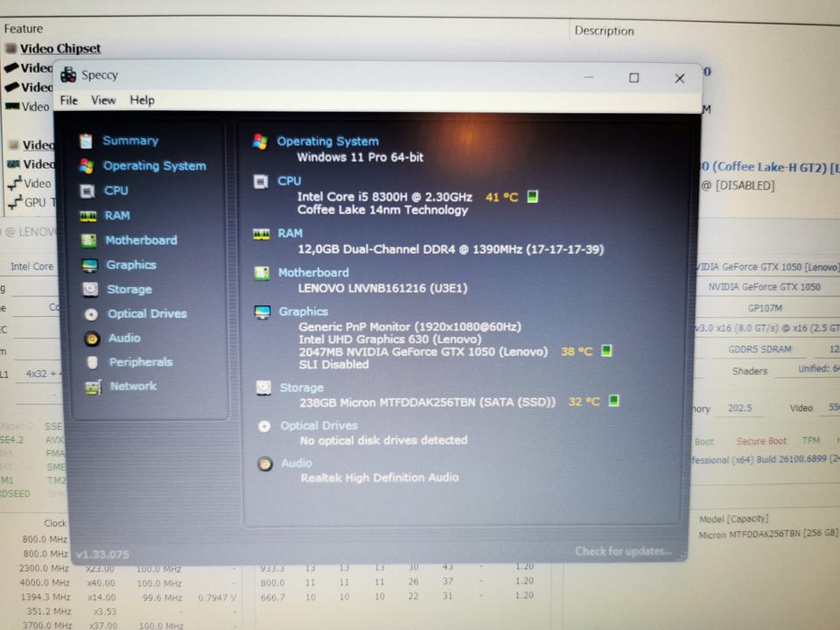Click the Peripherals mouse icon in sidebar
The width and height of the screenshot is (840, 630).
[x=92, y=362]
